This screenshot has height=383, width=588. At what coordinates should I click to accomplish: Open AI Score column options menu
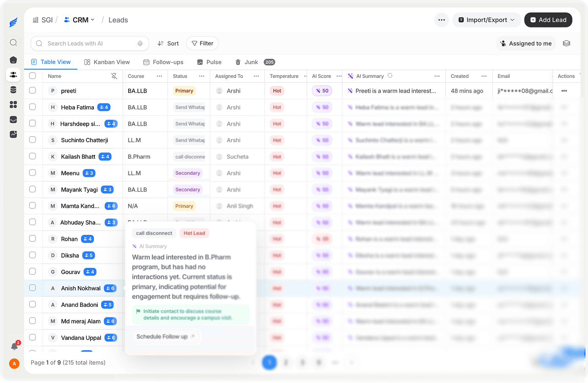point(339,76)
